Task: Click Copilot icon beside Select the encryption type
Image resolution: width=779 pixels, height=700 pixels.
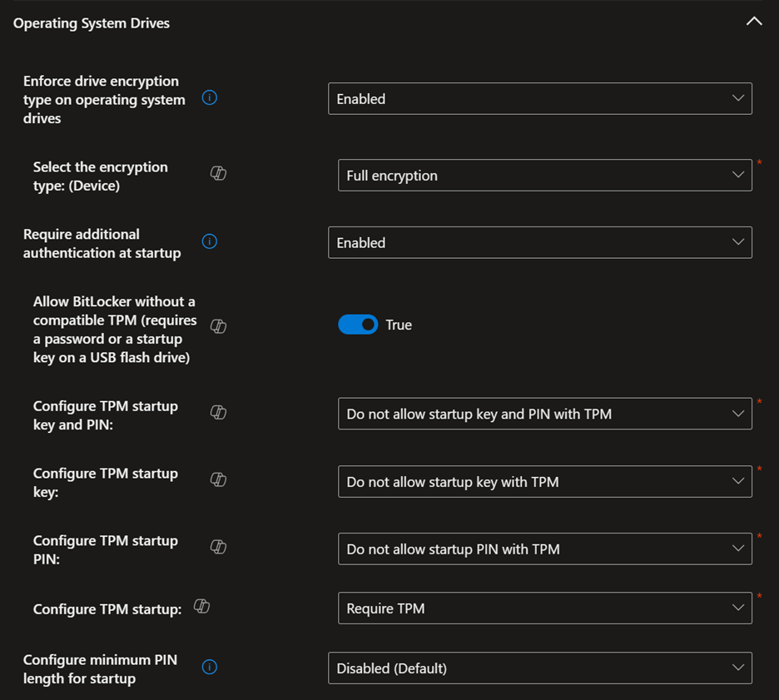Action: pos(218,173)
